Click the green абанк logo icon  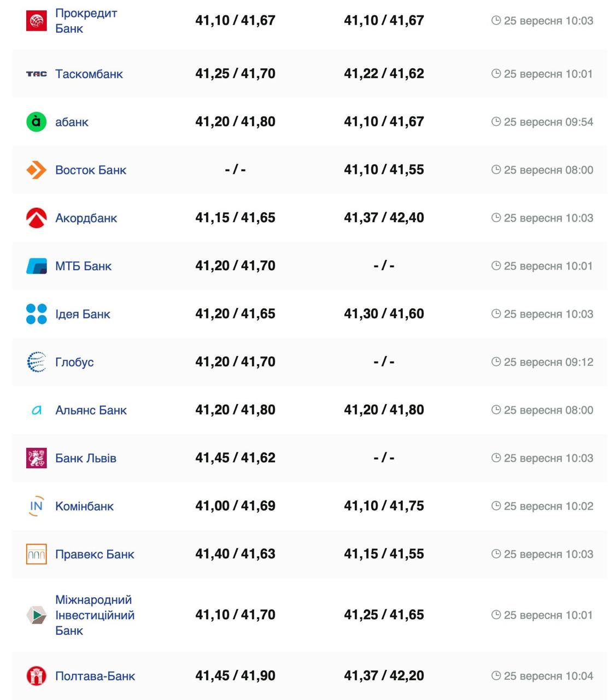pos(37,122)
